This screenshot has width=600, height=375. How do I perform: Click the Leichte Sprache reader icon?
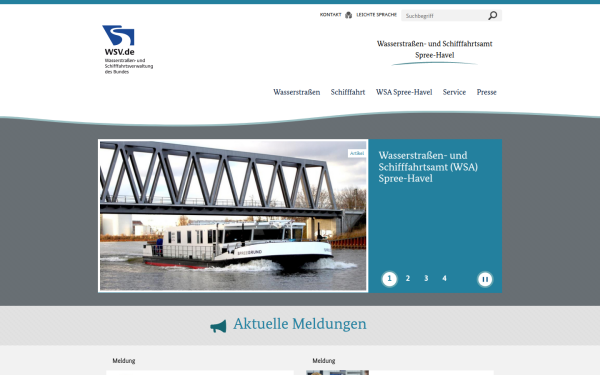tap(348, 15)
